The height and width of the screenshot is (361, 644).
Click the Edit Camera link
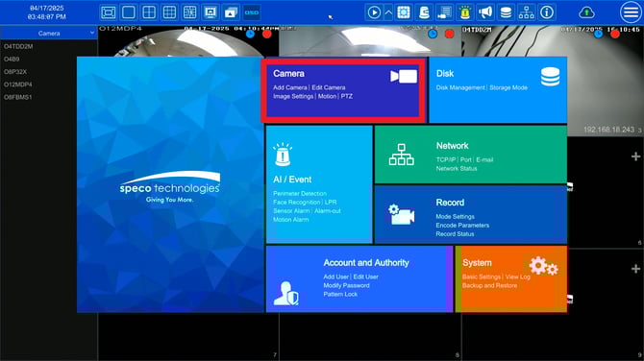(x=328, y=87)
